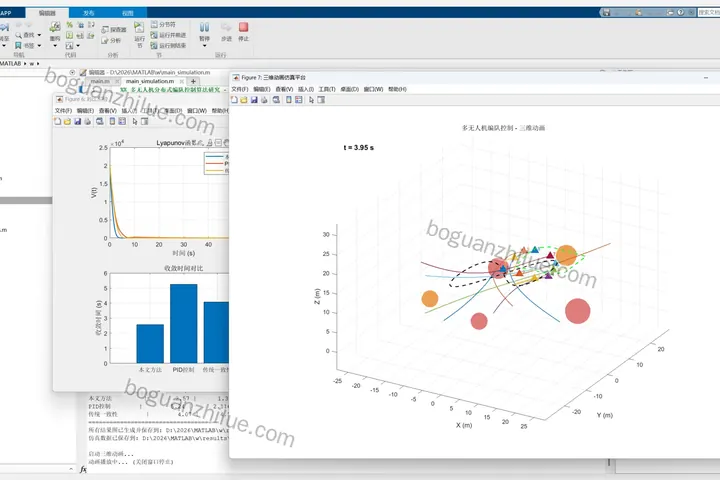Open the Find (查找) dropdown arrow
This screenshot has width=720, height=480.
click(39, 35)
